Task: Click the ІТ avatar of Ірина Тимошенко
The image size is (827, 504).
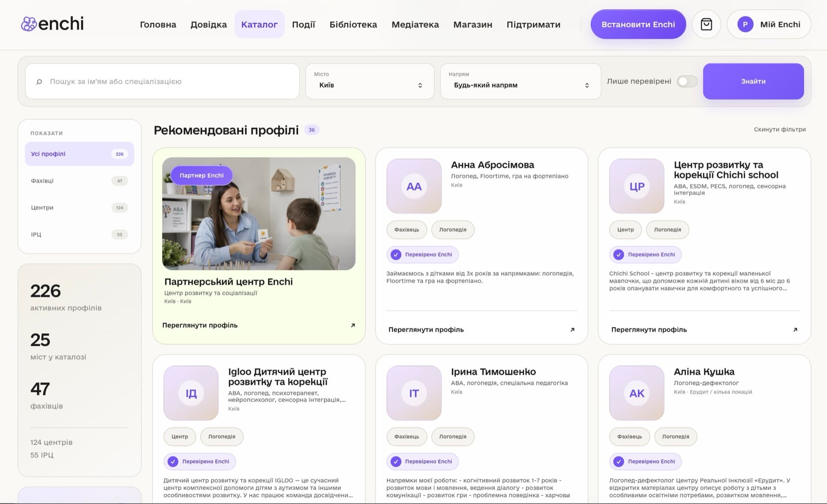Action: click(414, 393)
